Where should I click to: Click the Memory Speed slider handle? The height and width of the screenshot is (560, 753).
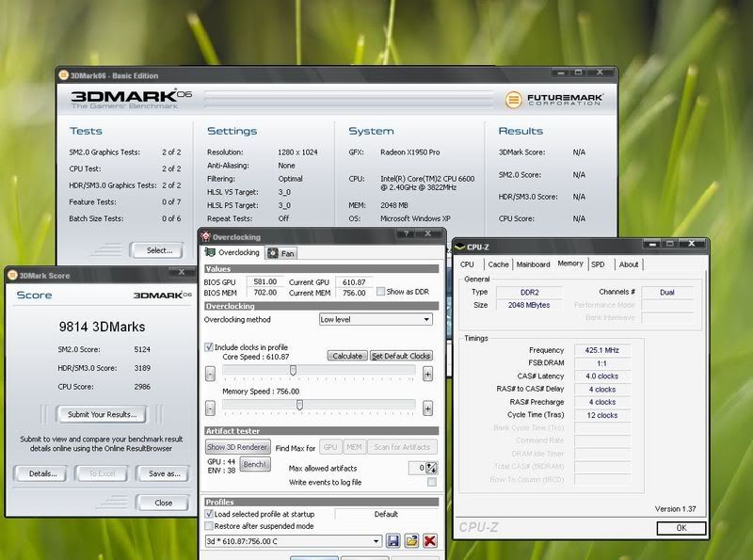coord(299,405)
